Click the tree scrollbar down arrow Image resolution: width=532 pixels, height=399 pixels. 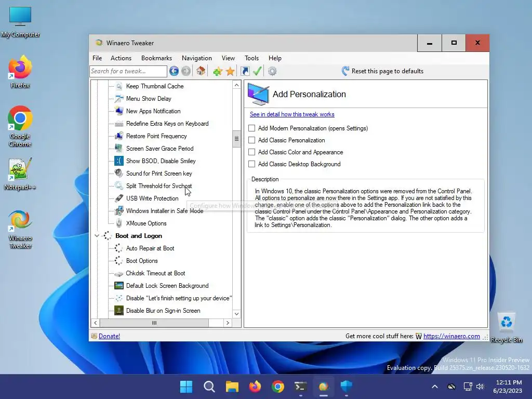[236, 314]
